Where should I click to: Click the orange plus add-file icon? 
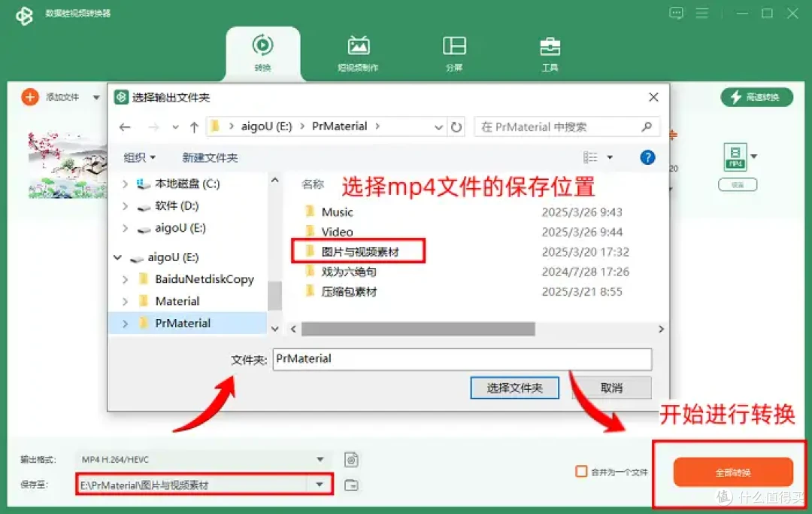[x=30, y=97]
